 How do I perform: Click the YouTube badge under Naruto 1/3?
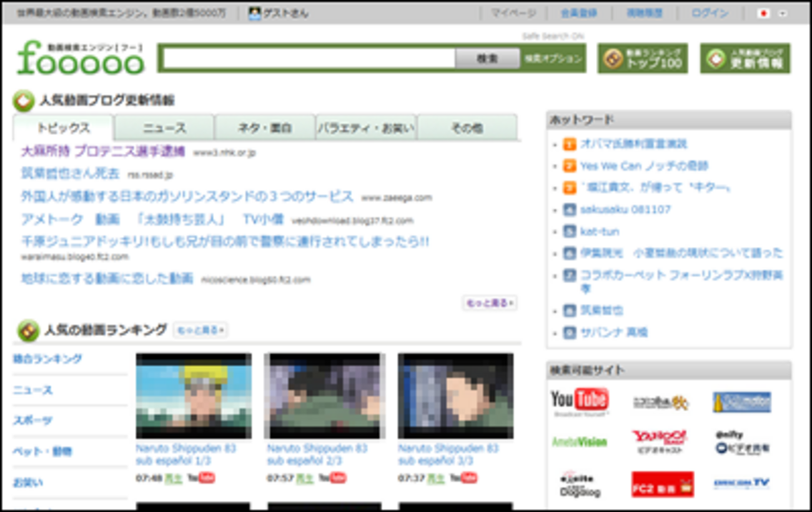click(201, 478)
